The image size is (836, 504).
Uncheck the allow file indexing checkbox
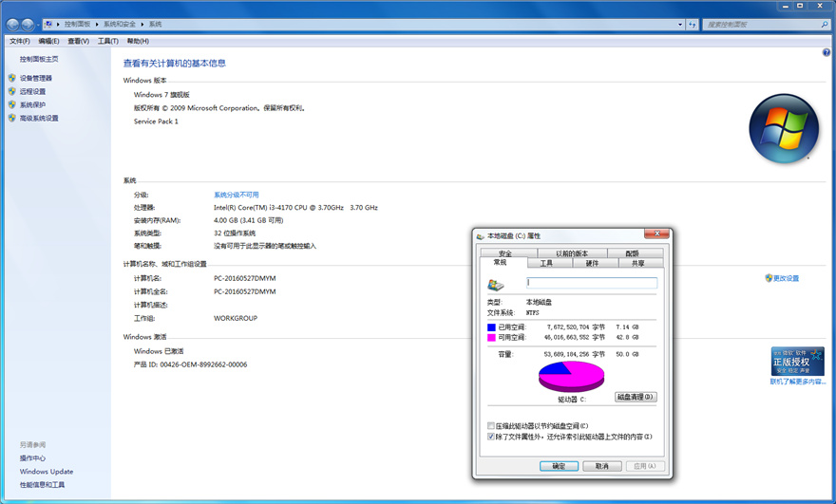click(491, 437)
